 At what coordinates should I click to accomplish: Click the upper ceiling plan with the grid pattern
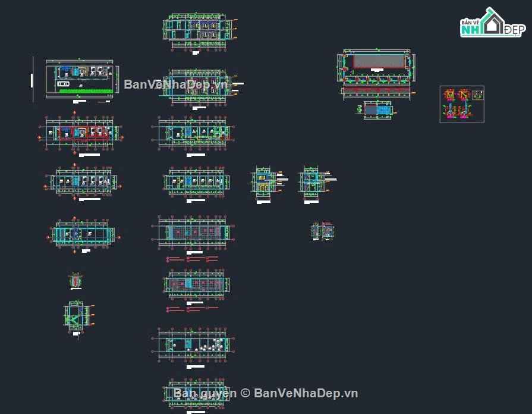[193, 233]
